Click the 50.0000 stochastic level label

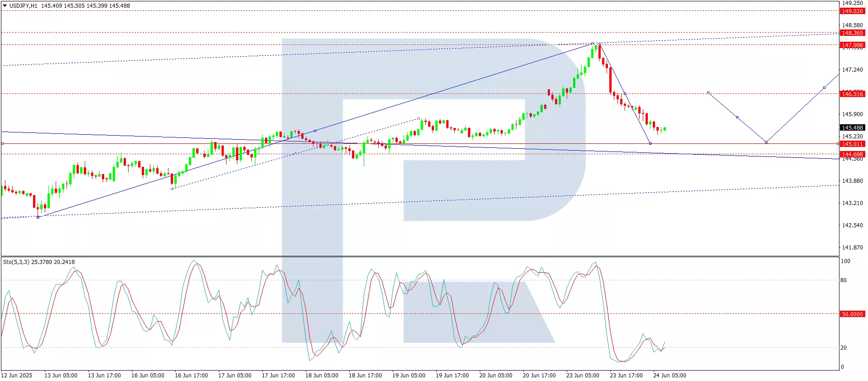click(852, 314)
